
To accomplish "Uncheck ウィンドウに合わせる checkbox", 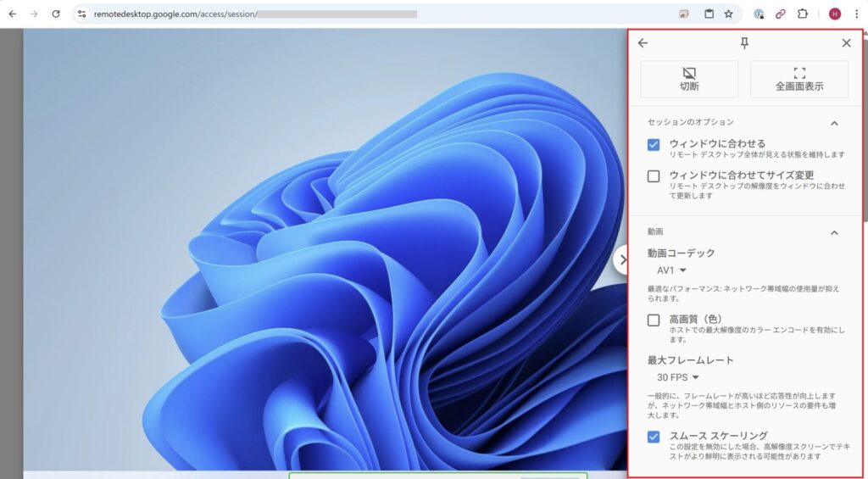I will click(654, 144).
